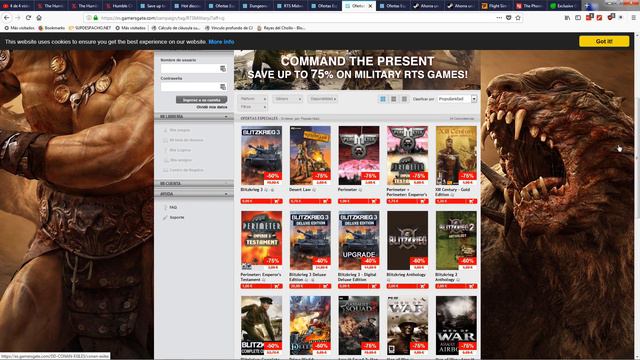
Task: Open the Disponibilidad filter dropdown
Action: pos(323,99)
